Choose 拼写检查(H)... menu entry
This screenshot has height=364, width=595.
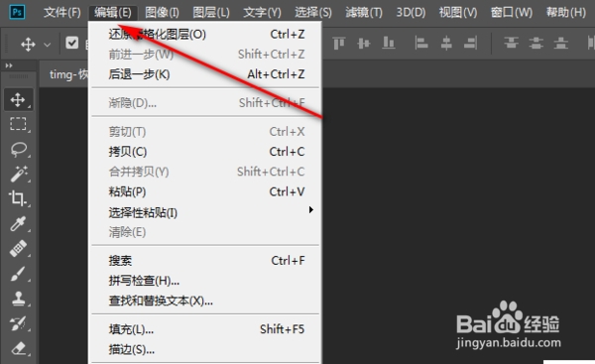205,281
